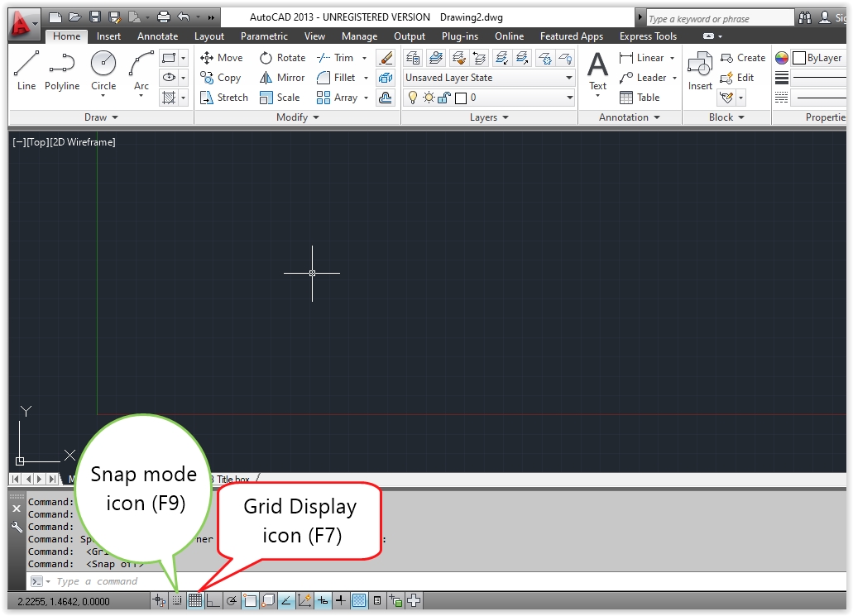Enable Ortho mode in the status bar

point(213,601)
